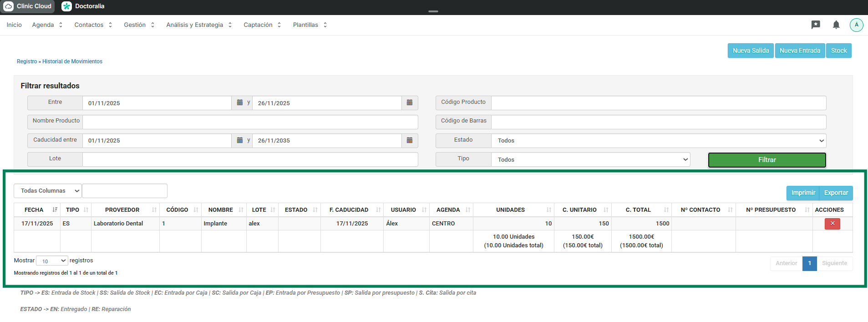Open the notifications bell icon
This screenshot has width=868, height=322.
(x=836, y=25)
